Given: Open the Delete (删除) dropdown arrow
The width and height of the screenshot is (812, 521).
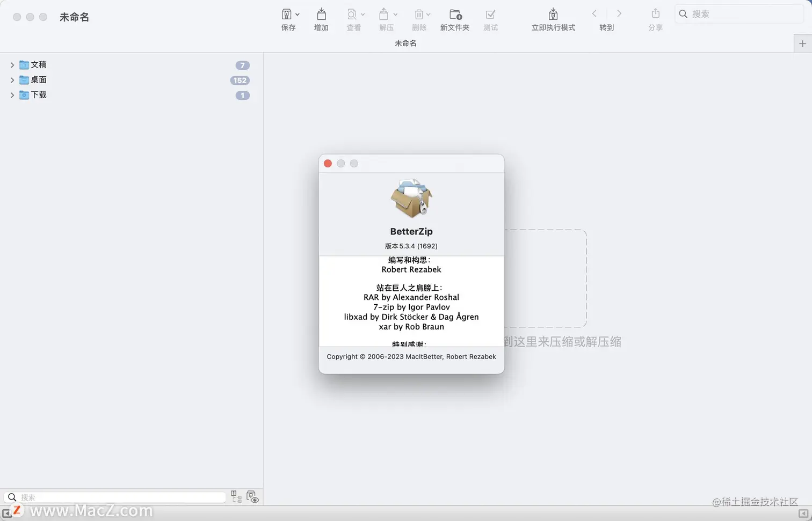Looking at the screenshot, I should pos(429,14).
